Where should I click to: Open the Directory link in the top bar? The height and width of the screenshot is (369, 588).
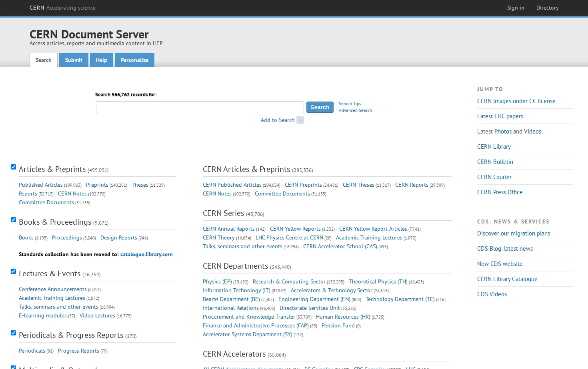tap(547, 8)
